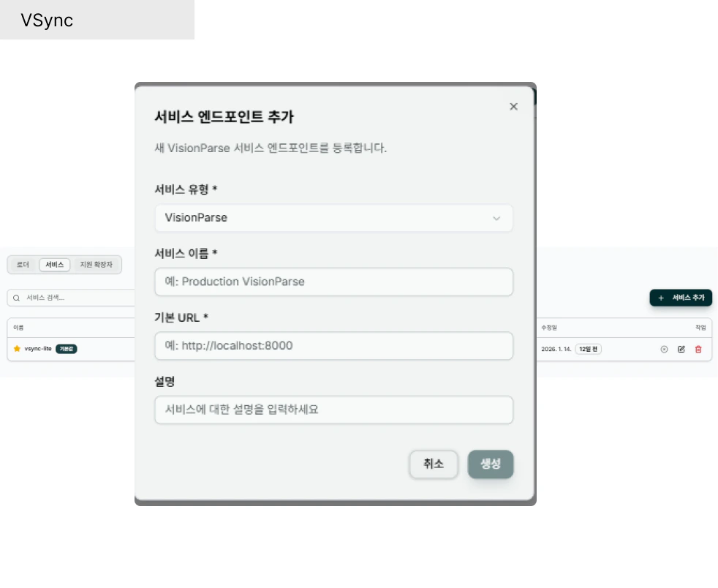Viewport: 718px width, 588px height.
Task: Click the 기본값 badge next to vsync-lite
Action: click(67, 349)
